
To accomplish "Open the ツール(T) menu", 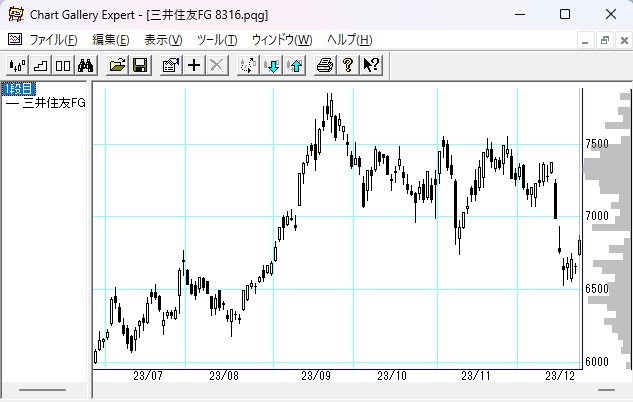I will pyautogui.click(x=217, y=40).
